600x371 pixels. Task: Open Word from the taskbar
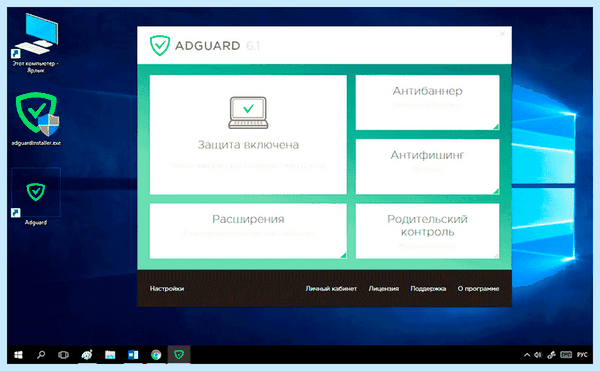[x=133, y=355]
